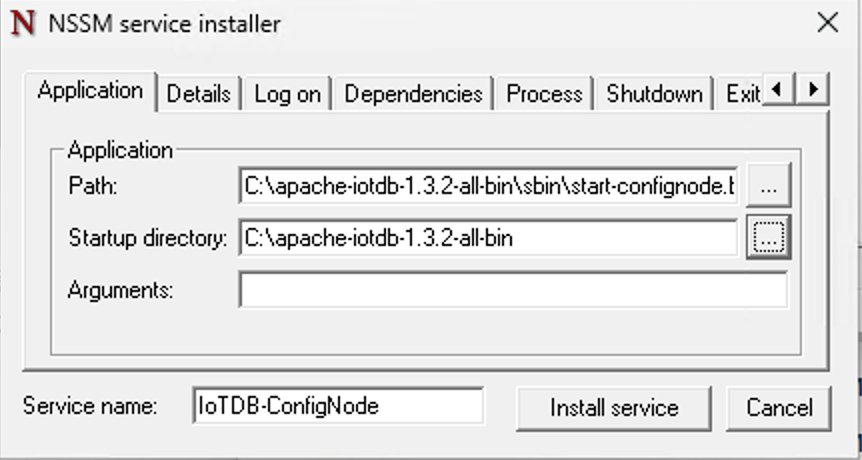862x460 pixels.
Task: Browse for the application Path file
Action: click(768, 186)
